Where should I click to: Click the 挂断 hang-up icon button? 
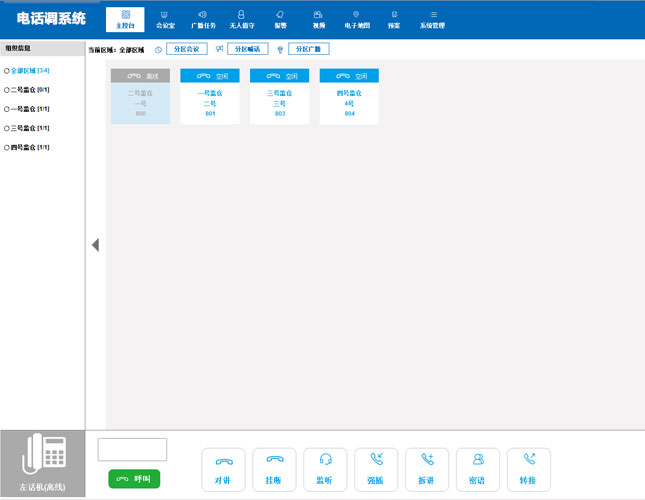click(x=274, y=469)
